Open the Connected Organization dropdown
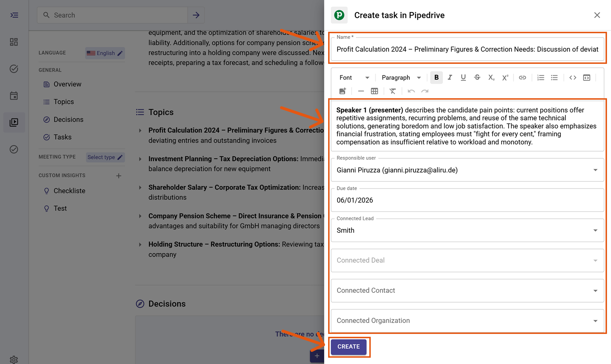 pos(468,320)
